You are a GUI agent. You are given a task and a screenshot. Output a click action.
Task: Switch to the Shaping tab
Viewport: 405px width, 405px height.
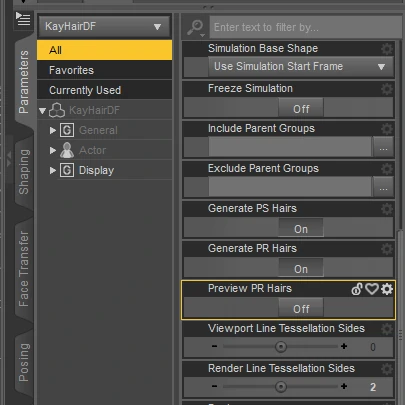coord(24,172)
